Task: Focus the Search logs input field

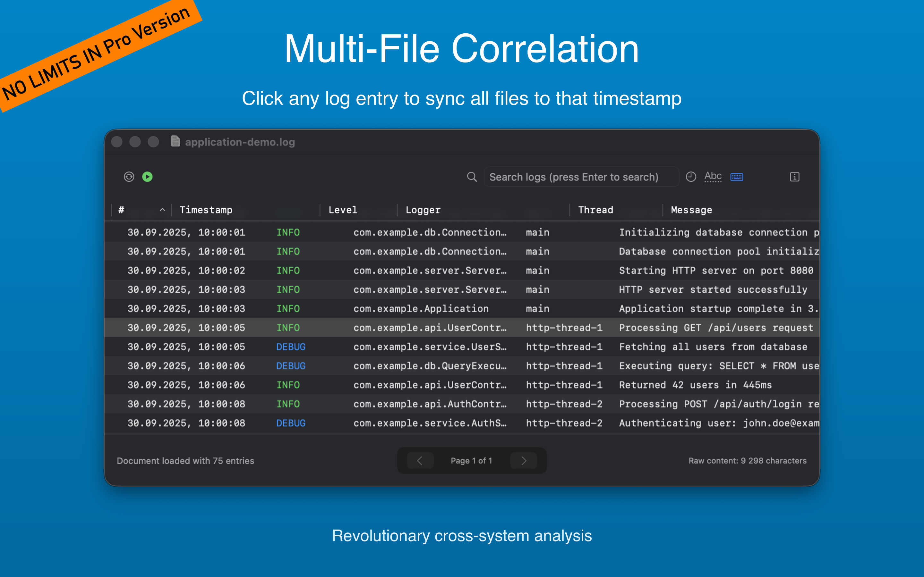Action: point(580,177)
